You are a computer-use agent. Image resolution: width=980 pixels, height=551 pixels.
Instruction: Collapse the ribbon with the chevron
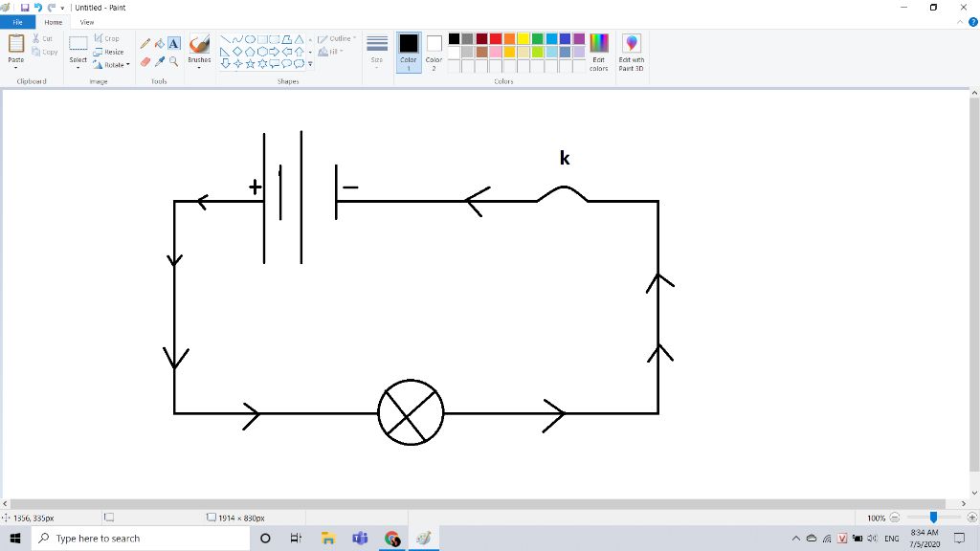(x=960, y=22)
